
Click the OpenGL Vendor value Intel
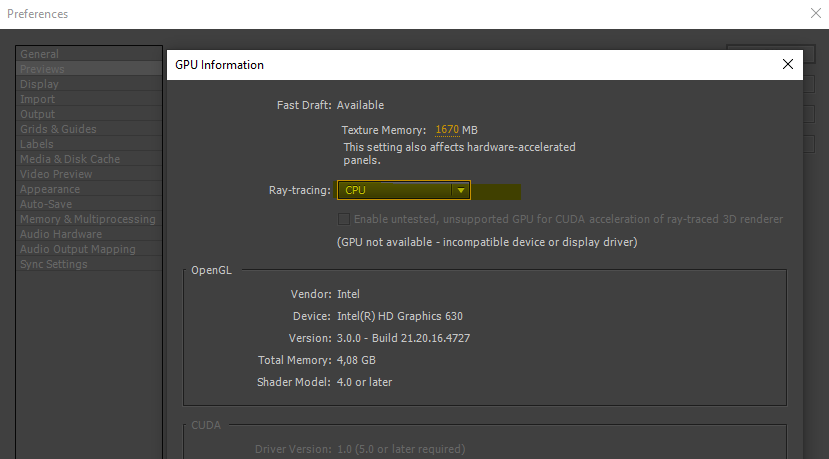tap(348, 294)
